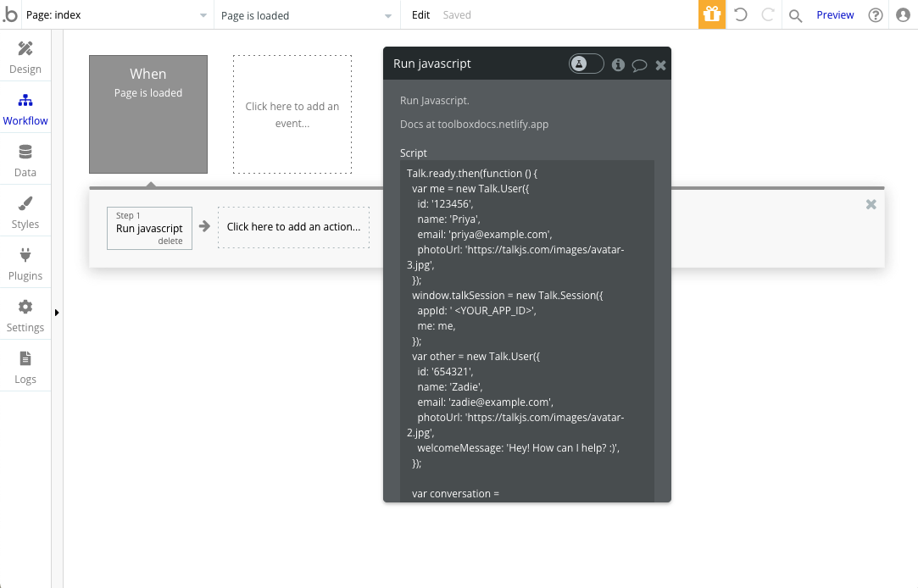Open the comment bubble icon

[639, 65]
